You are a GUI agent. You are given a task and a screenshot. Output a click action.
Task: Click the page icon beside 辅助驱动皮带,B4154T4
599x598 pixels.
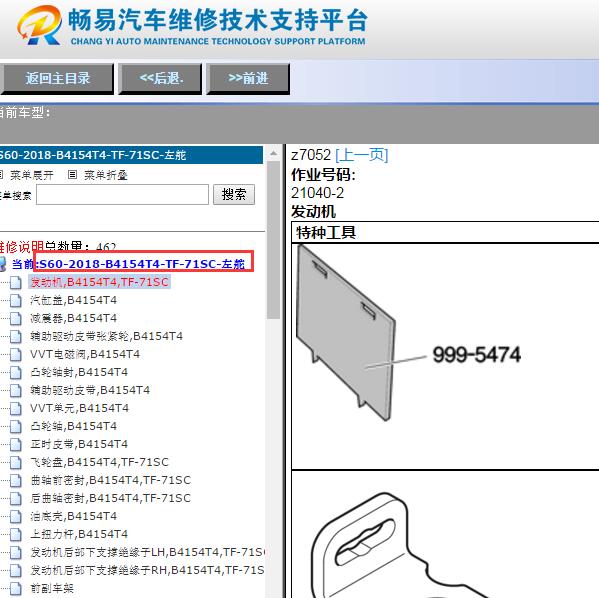coord(16,390)
